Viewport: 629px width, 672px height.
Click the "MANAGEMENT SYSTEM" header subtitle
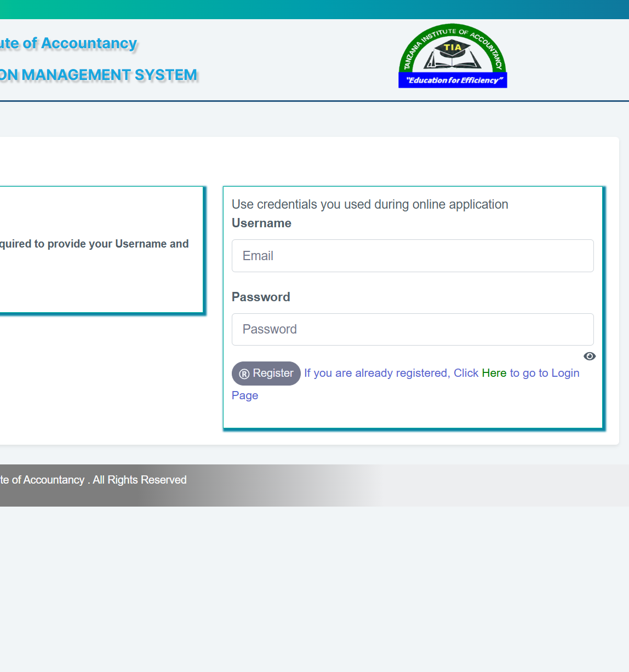109,75
